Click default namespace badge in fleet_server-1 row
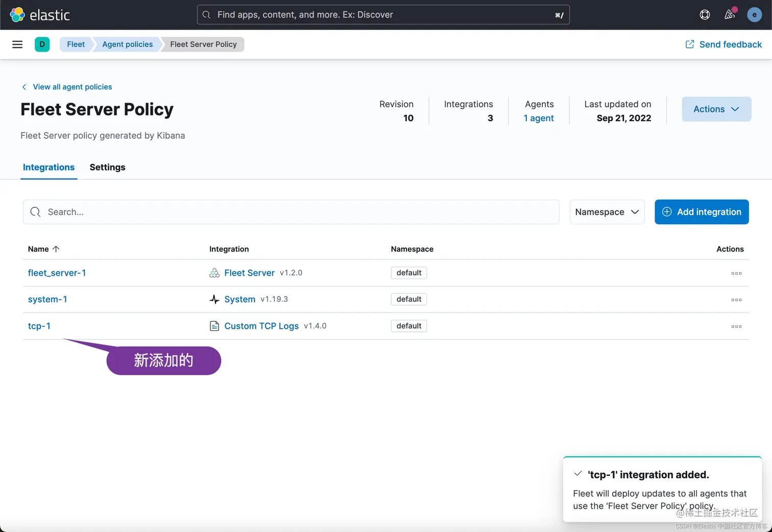Viewport: 772px width, 532px height. 409,273
